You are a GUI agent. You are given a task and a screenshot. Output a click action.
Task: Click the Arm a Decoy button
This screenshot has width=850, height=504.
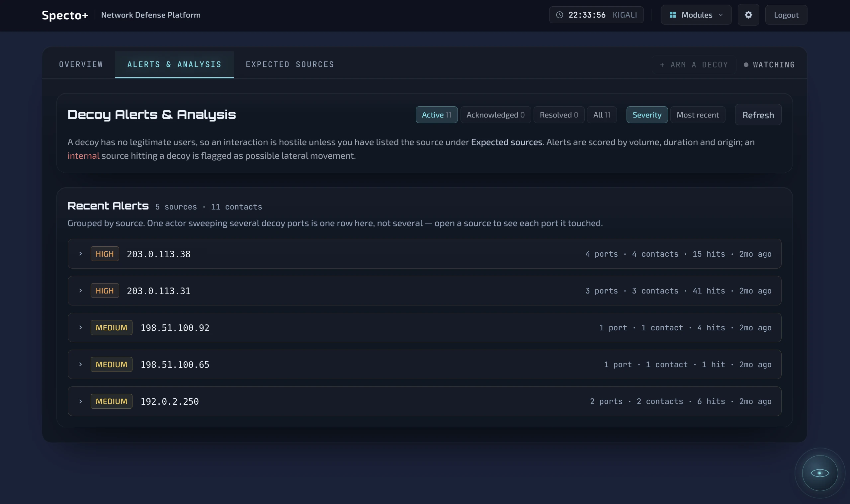pos(694,64)
